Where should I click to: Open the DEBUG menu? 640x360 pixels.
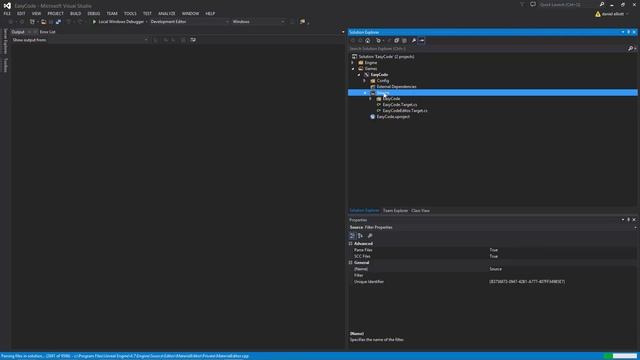tap(94, 13)
